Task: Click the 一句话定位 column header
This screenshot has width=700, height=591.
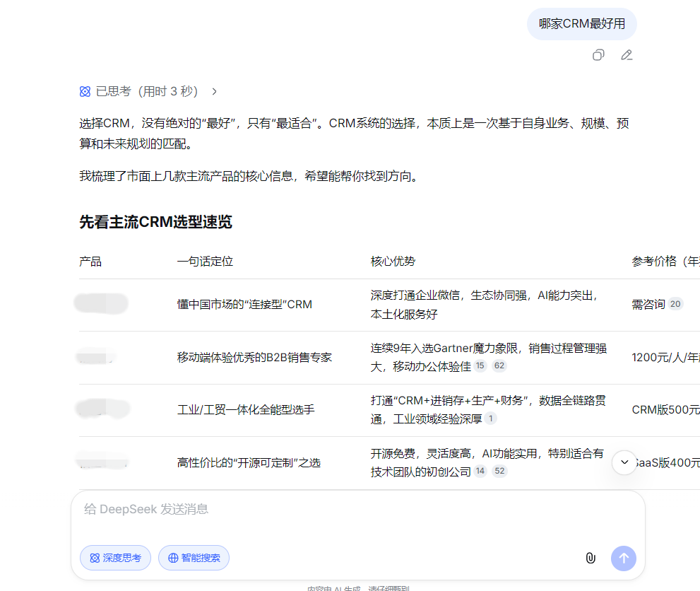Action: (x=206, y=262)
